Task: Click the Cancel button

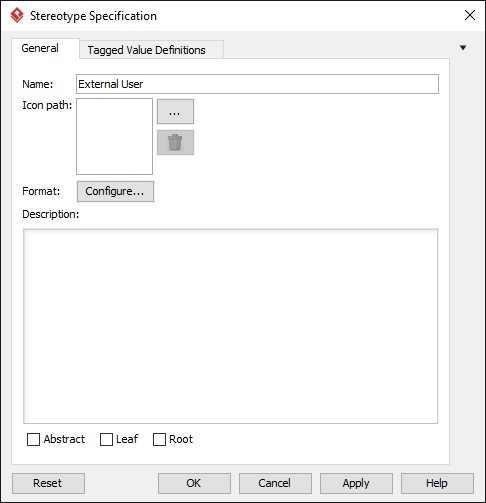Action: [x=275, y=483]
